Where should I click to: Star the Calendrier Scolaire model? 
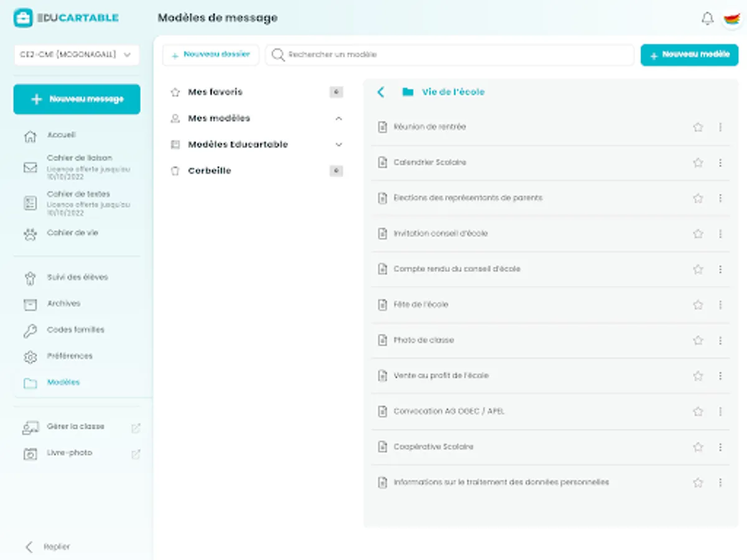click(698, 162)
